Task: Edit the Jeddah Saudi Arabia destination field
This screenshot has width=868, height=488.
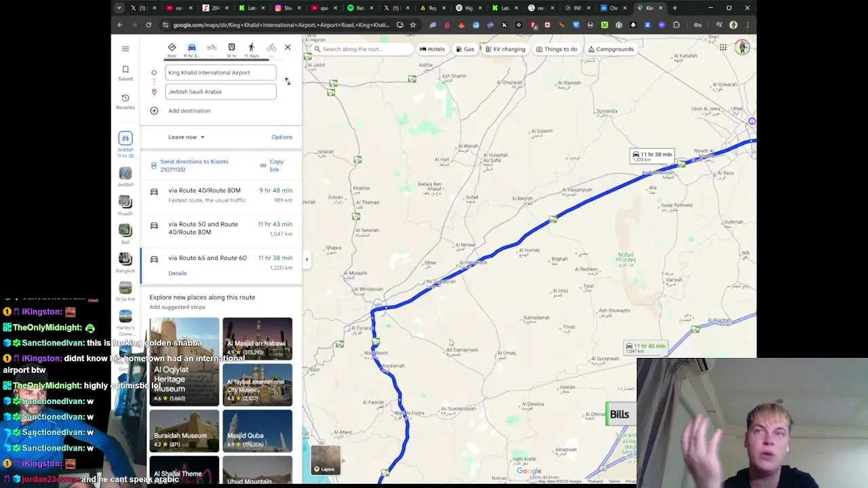Action: pyautogui.click(x=220, y=91)
